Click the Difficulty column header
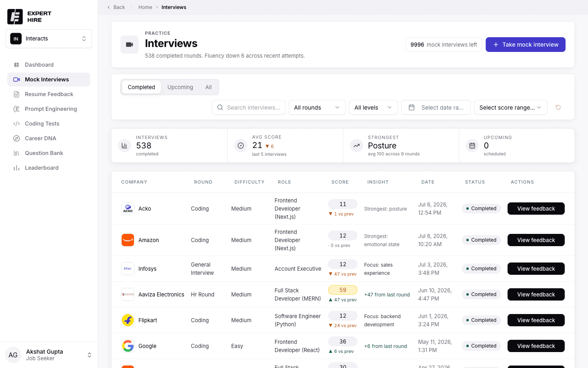The height and width of the screenshot is (368, 588). point(249,182)
